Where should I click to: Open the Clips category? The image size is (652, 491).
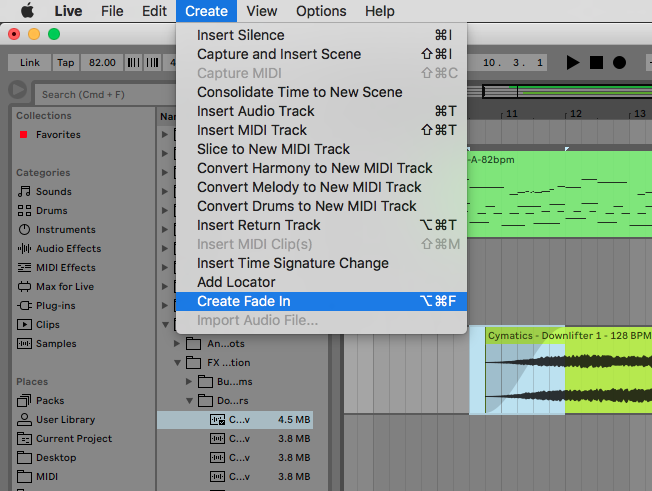tap(48, 325)
